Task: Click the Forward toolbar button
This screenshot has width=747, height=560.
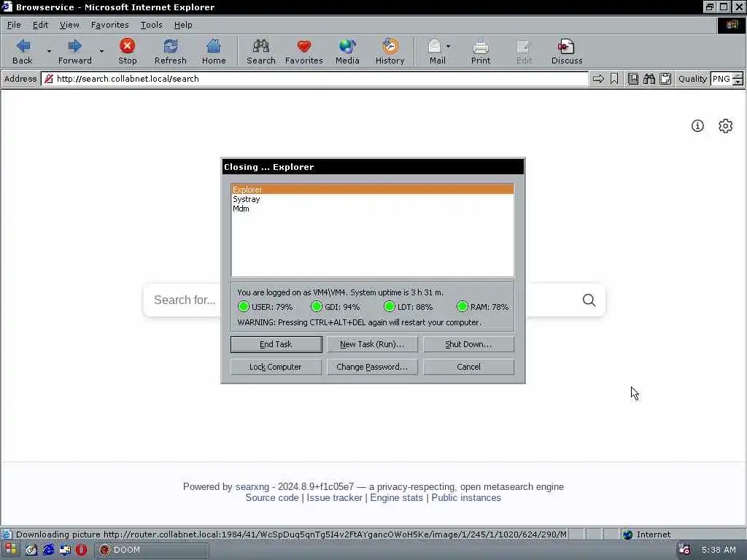Action: pos(75,51)
